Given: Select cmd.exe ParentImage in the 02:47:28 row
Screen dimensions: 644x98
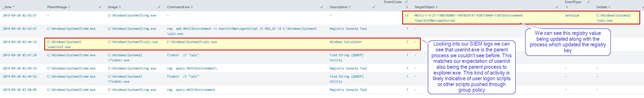Looking at the screenshot, I should tap(71, 55).
